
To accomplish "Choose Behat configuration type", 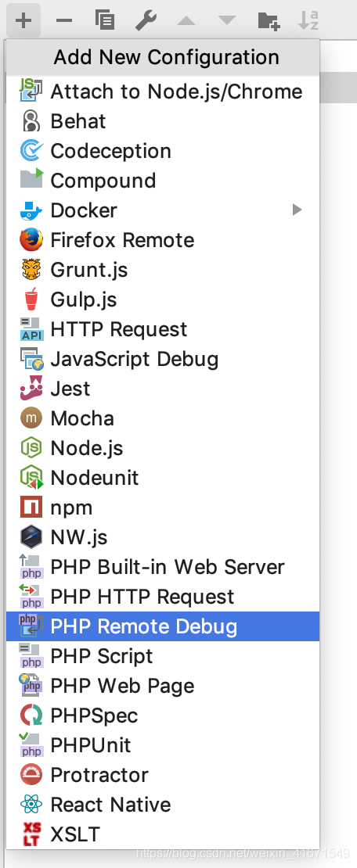I will point(163,121).
